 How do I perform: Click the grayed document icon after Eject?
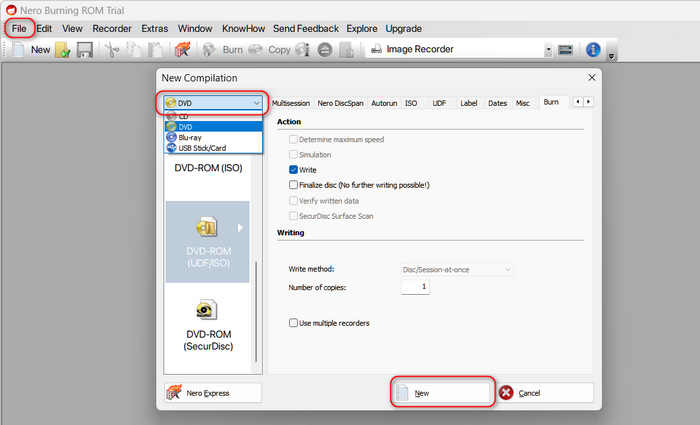(346, 50)
